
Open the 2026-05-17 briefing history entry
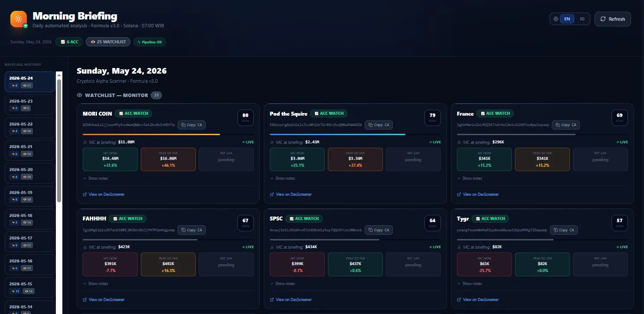[30, 242]
